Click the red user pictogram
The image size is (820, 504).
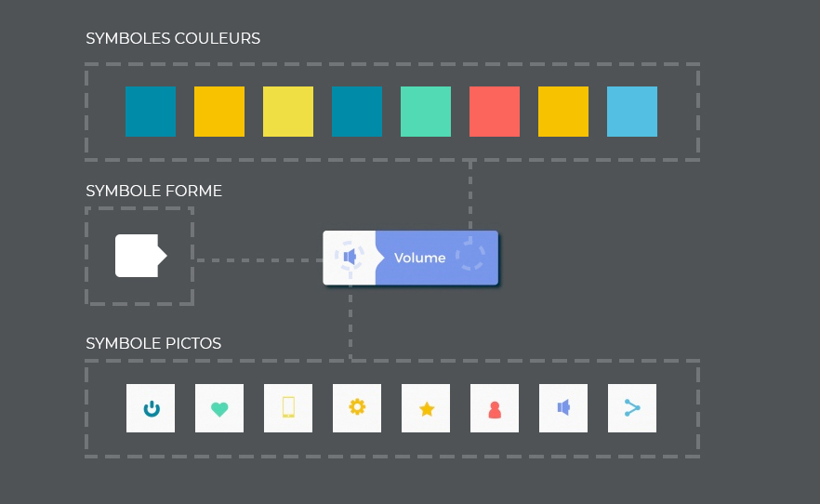pos(495,410)
